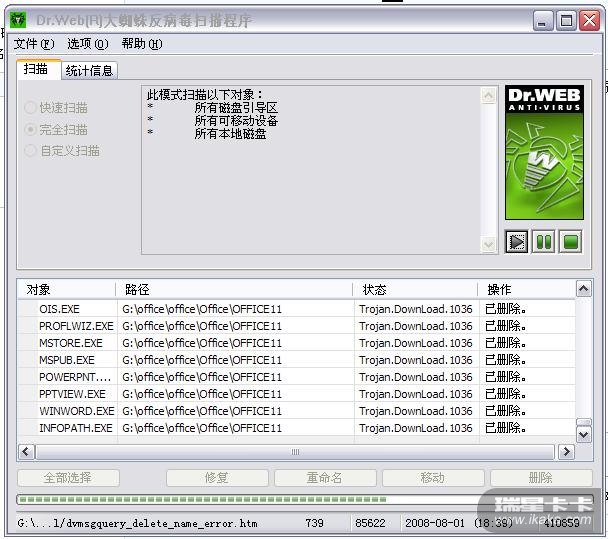This screenshot has height=539, width=608.
Task: Select the POWERPNT.... row
Action: (x=296, y=377)
